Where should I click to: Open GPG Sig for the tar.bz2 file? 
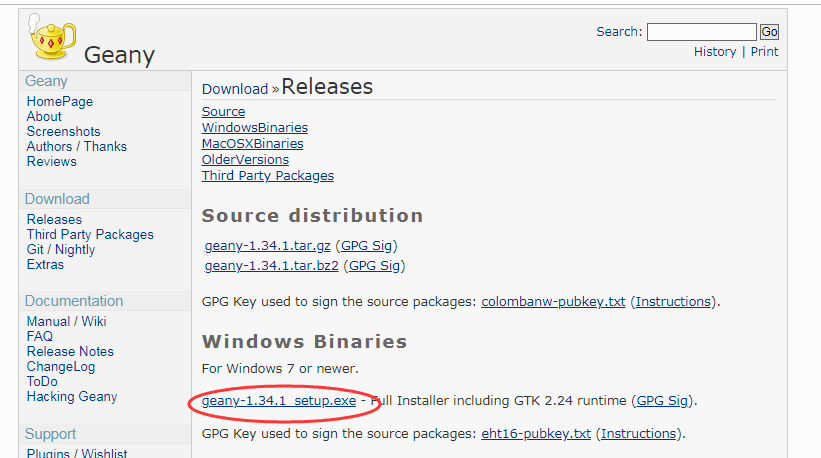click(374, 265)
